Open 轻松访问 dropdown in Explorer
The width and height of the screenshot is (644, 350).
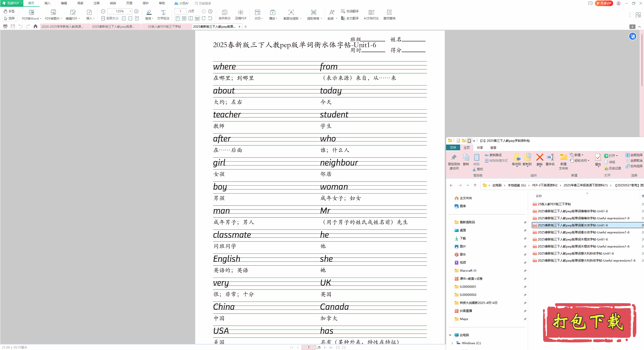pos(580,160)
